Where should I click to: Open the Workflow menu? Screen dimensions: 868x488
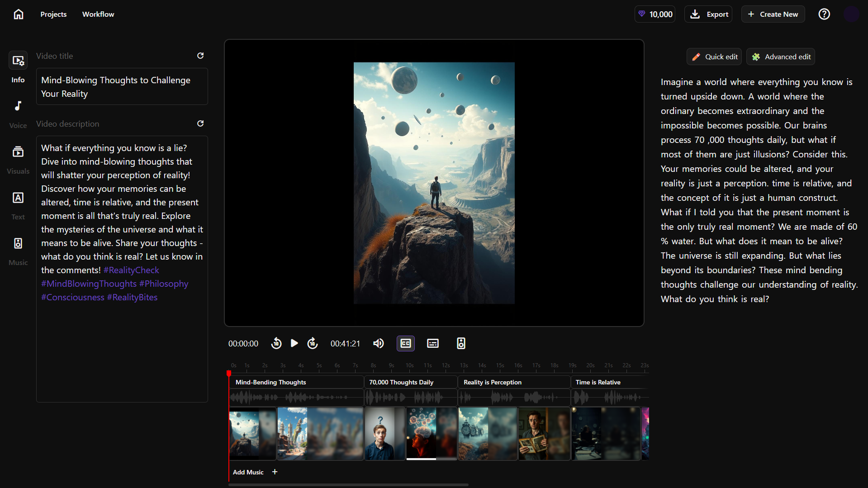click(x=98, y=14)
